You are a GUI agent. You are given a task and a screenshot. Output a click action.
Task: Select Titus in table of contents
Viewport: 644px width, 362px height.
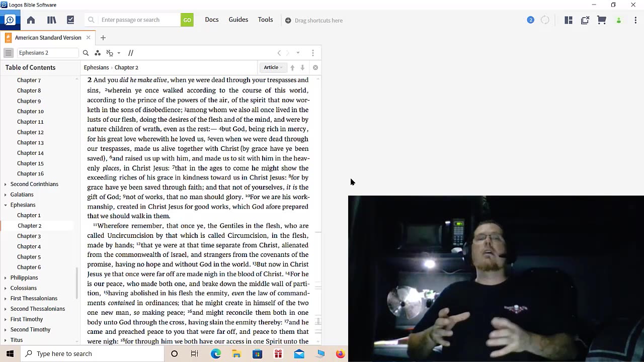(17, 340)
